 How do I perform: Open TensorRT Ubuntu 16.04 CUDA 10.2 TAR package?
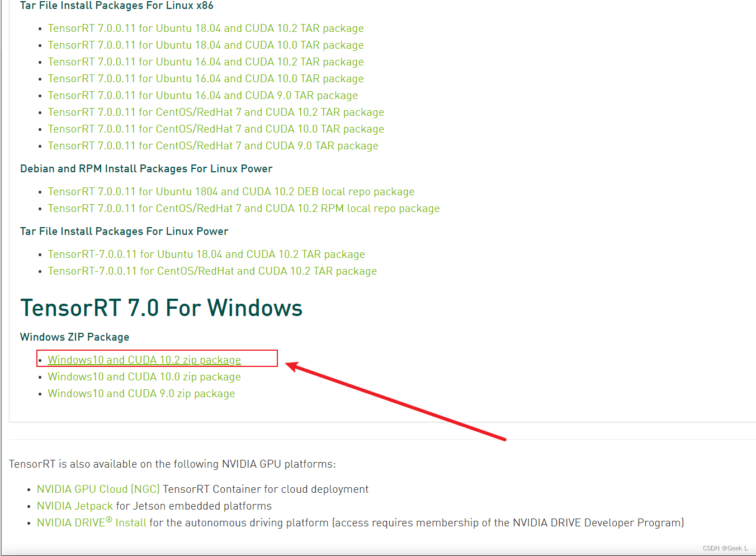click(x=206, y=62)
